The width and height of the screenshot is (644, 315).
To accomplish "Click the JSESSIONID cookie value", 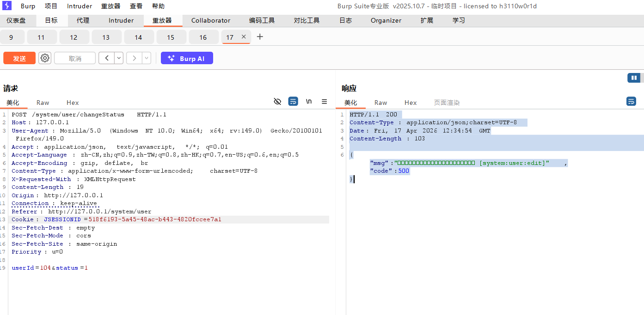I will [155, 219].
